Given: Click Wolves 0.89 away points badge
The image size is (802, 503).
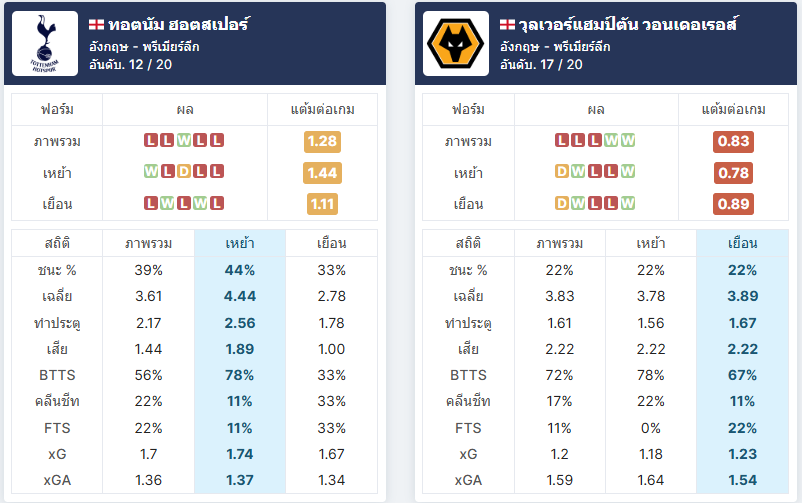Looking at the screenshot, I should [x=733, y=204].
